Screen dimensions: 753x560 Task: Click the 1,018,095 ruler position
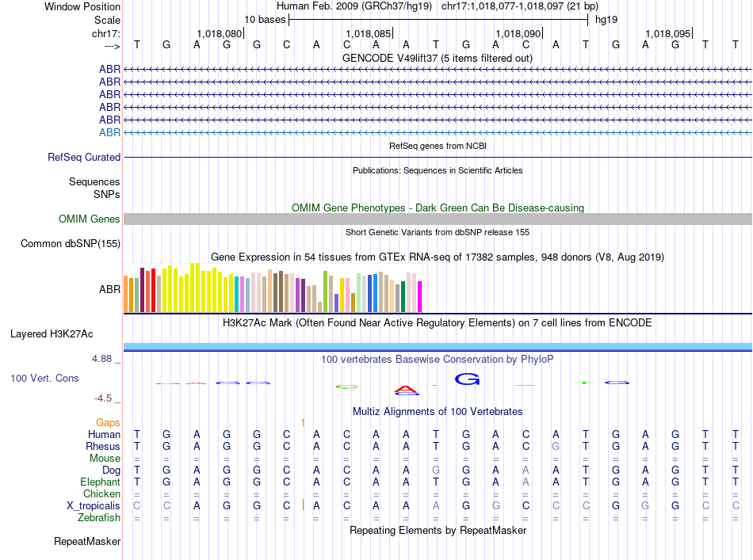click(x=667, y=33)
